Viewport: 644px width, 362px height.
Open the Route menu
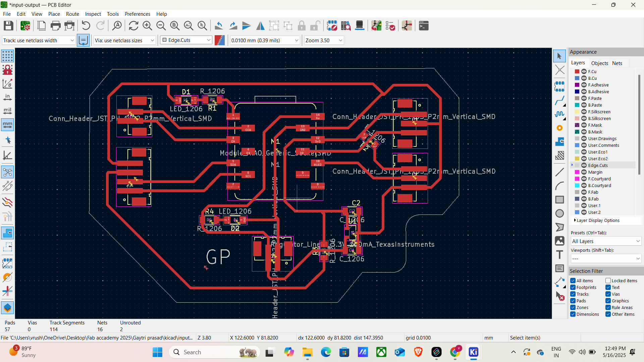pos(72,14)
